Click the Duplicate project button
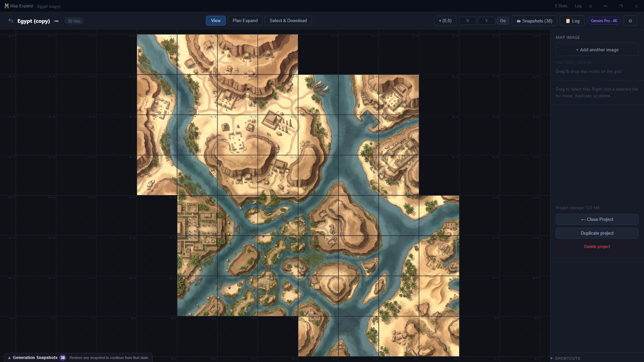The image size is (644, 362). click(597, 233)
